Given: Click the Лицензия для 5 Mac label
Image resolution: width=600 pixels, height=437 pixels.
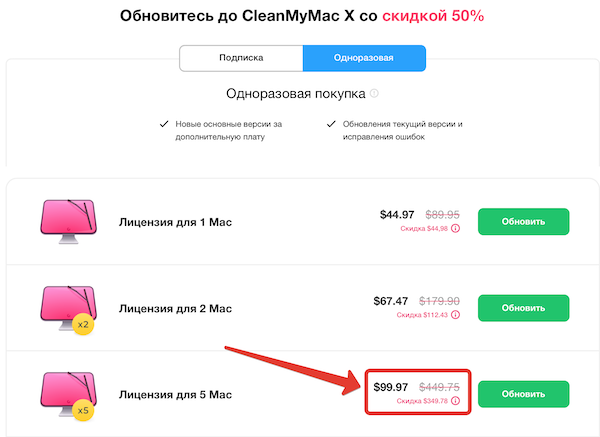Looking at the screenshot, I should point(175,395).
